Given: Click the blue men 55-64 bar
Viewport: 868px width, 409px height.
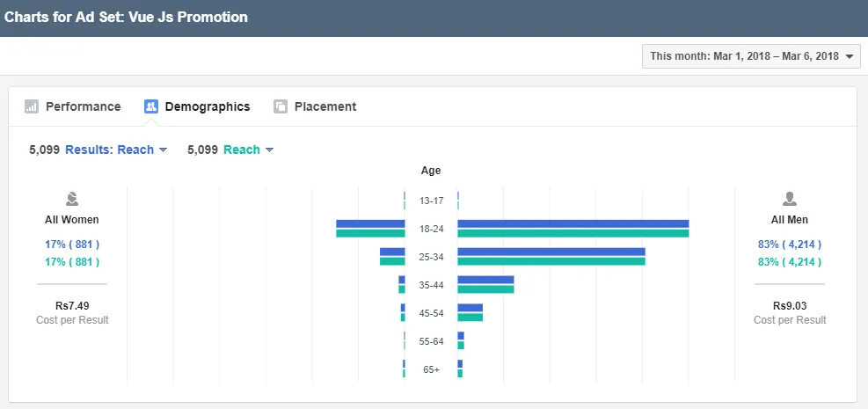Looking at the screenshot, I should 461,336.
